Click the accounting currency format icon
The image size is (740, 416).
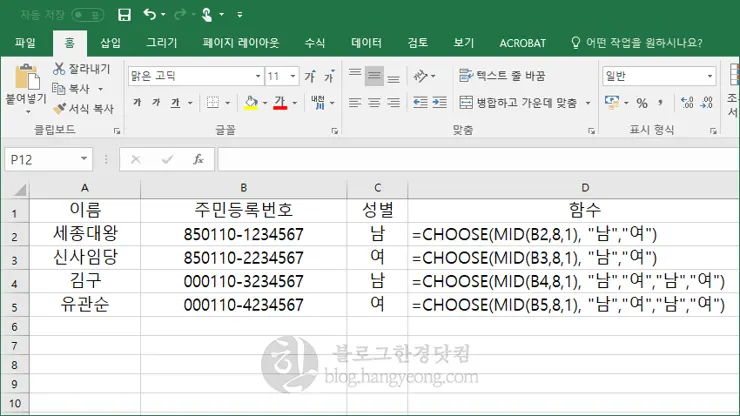pos(612,102)
